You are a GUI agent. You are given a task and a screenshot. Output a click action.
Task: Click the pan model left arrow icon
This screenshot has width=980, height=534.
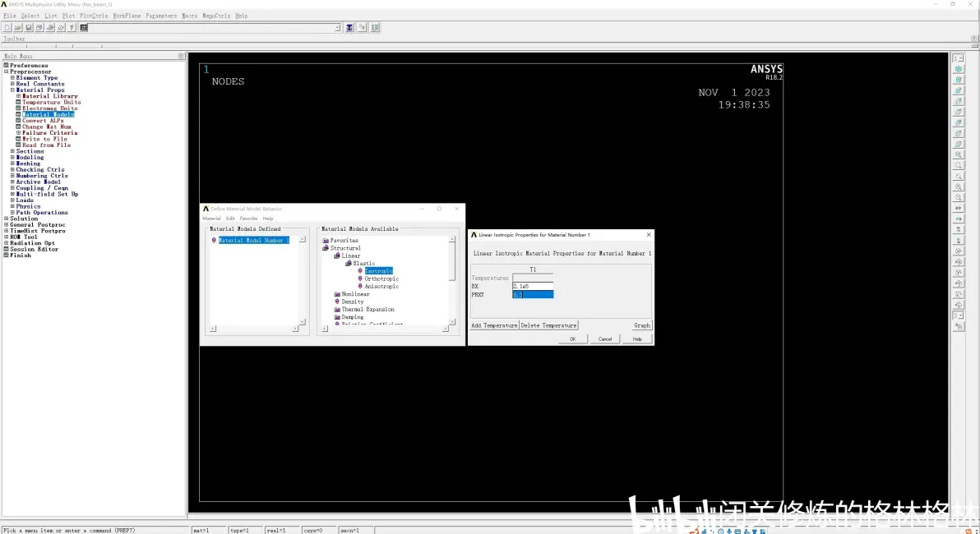pyautogui.click(x=958, y=208)
